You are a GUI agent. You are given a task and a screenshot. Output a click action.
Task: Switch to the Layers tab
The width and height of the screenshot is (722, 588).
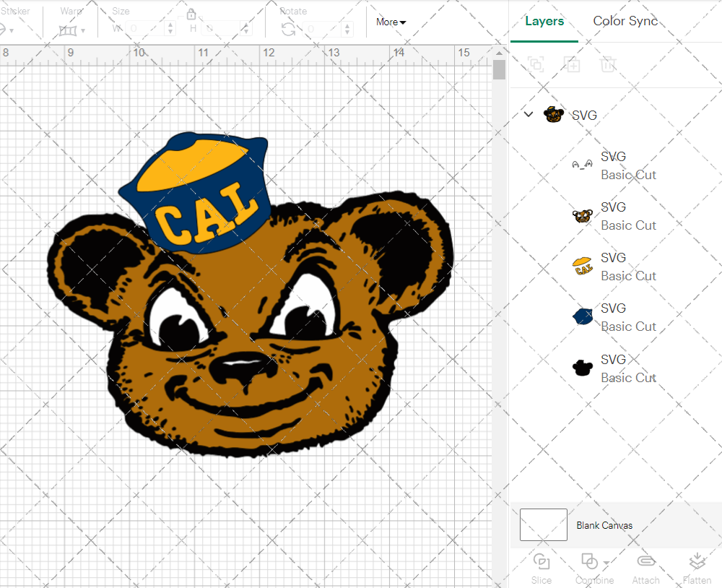tap(544, 21)
